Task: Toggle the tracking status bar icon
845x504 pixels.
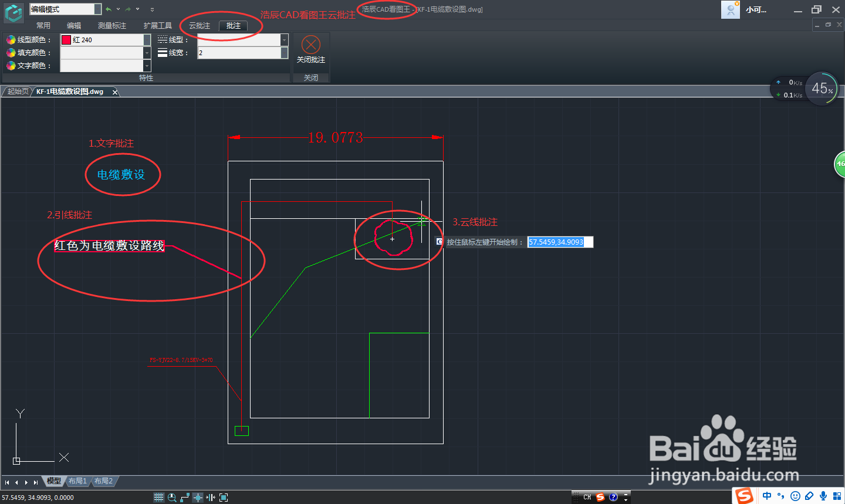Action: click(211, 498)
